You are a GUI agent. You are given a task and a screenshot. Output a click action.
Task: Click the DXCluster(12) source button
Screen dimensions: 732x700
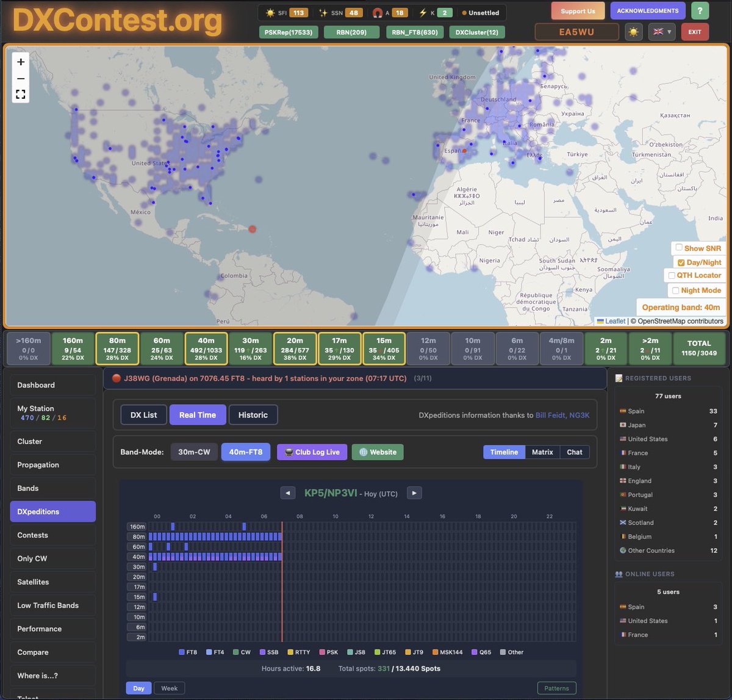(x=477, y=32)
